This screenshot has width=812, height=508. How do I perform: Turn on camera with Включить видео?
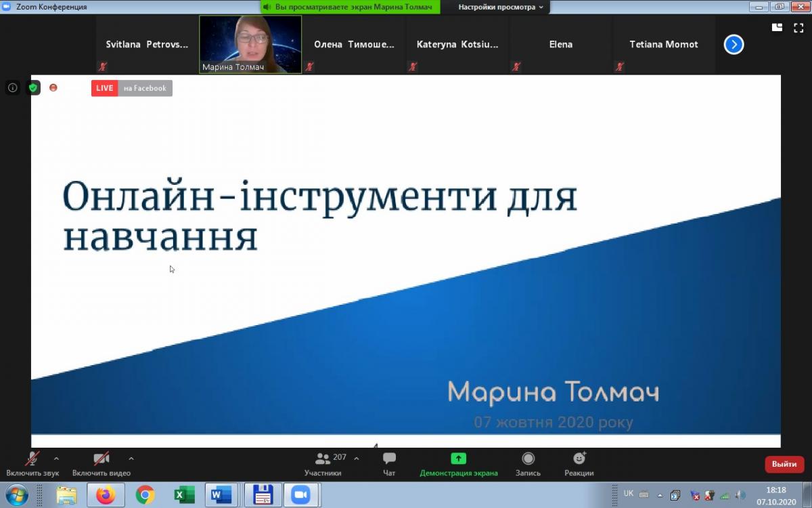coord(101,465)
